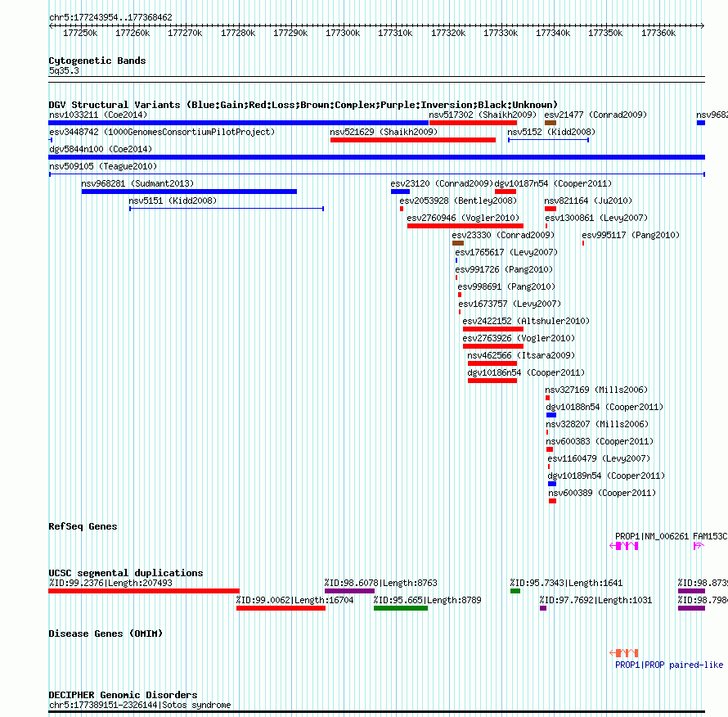Open the RefSeq Genes track title

pyautogui.click(x=83, y=526)
